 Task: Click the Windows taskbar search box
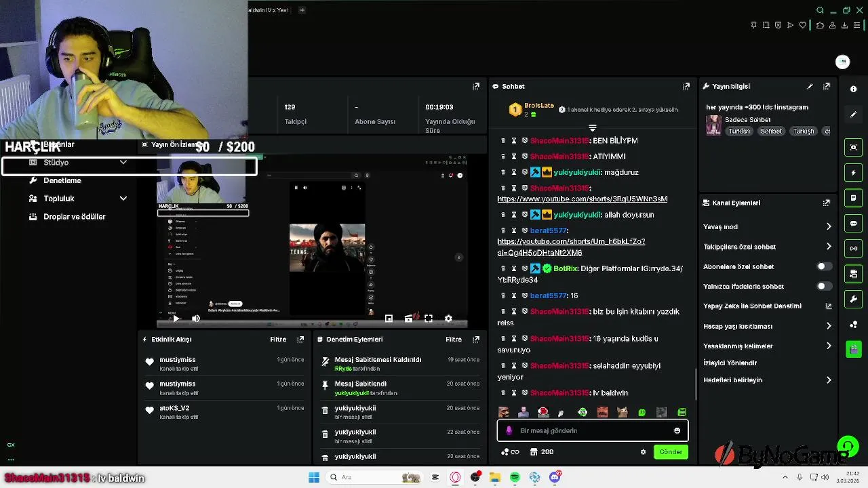tap(374, 477)
